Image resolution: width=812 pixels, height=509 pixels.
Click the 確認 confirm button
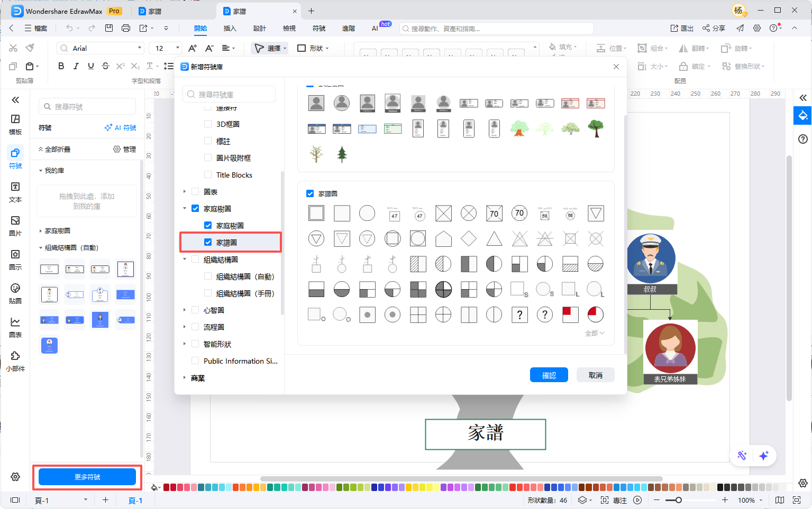point(549,375)
